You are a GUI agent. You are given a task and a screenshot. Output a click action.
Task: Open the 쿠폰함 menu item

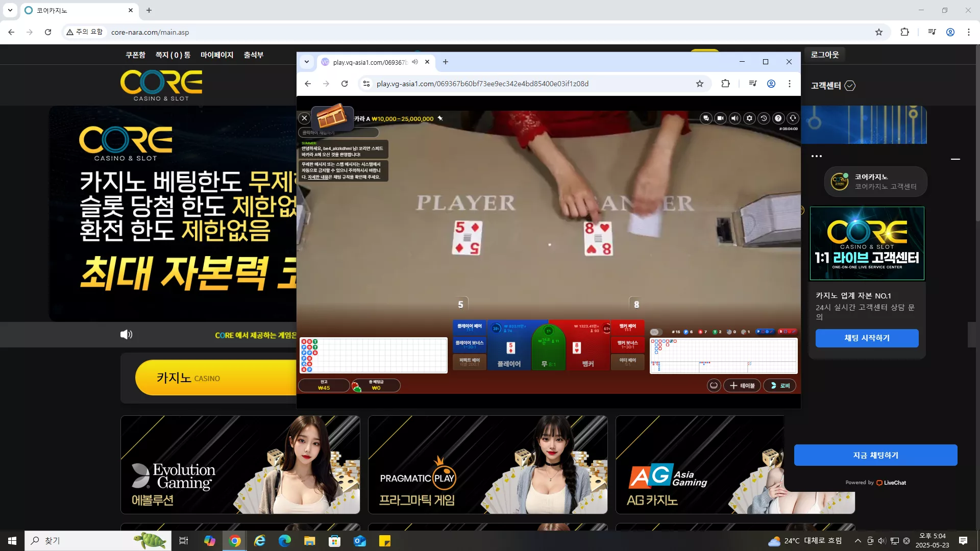click(135, 55)
